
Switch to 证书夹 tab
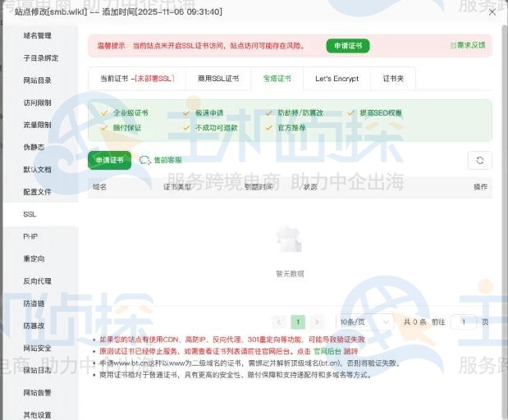pyautogui.click(x=393, y=79)
